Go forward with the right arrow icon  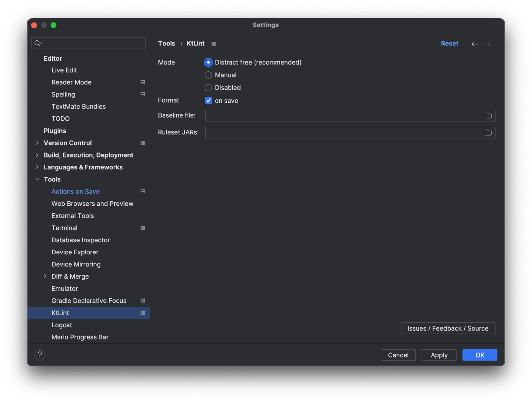[x=487, y=44]
